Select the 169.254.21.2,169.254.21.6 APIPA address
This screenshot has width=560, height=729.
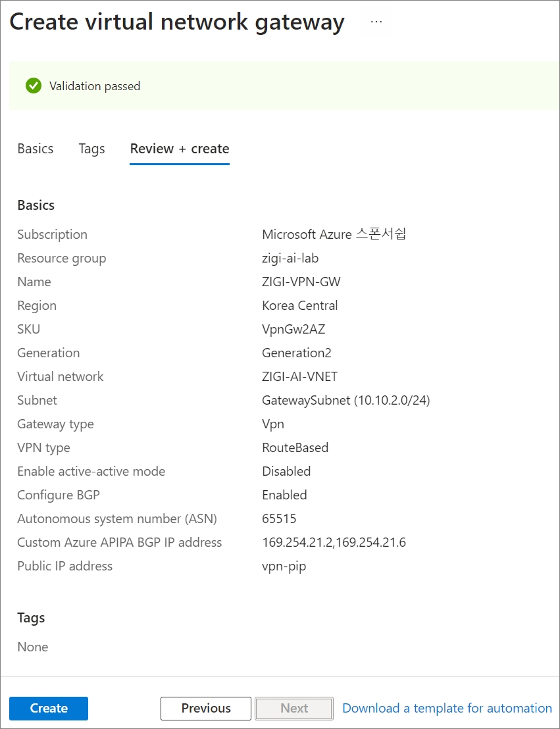pyautogui.click(x=334, y=543)
